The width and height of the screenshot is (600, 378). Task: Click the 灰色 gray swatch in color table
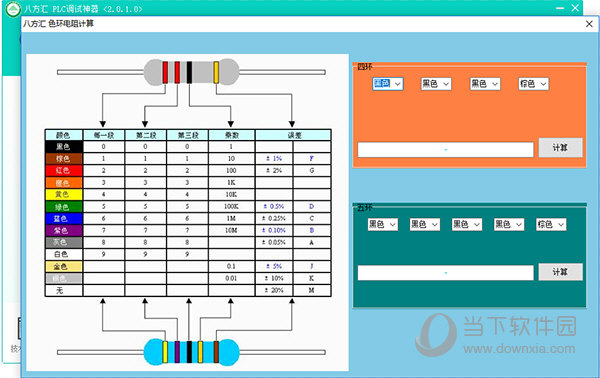point(64,242)
